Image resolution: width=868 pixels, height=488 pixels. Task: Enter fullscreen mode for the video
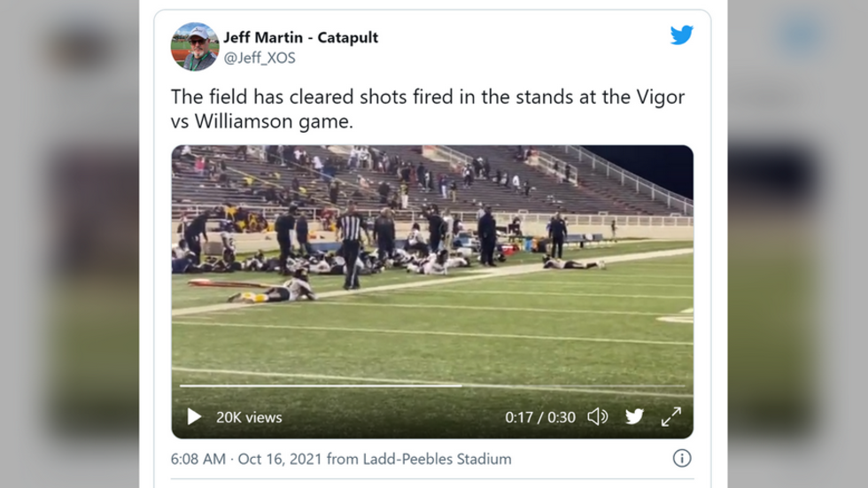coord(671,416)
